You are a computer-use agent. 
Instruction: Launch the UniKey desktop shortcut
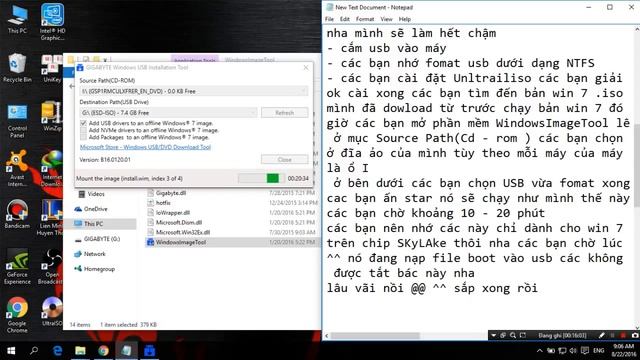pos(52,68)
